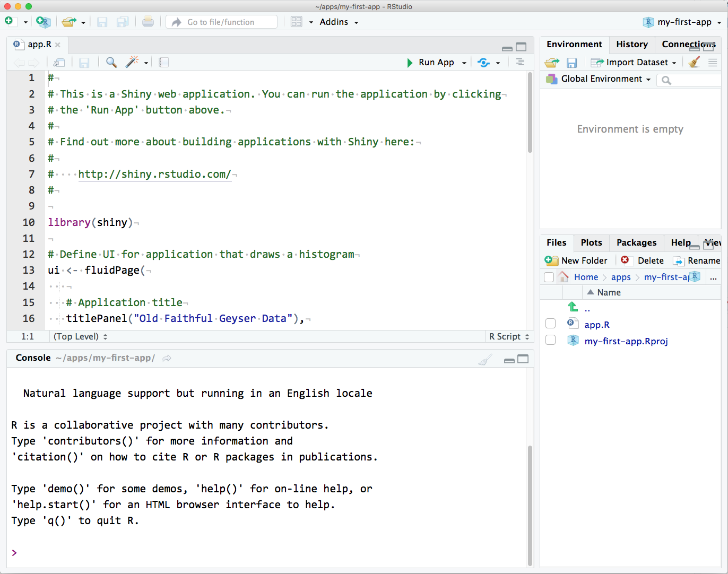This screenshot has height=574, width=728.
Task: Open the app.R file link
Action: 597,325
